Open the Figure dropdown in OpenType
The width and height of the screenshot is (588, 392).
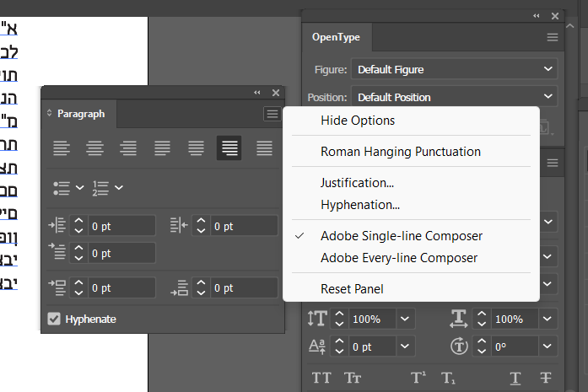coord(454,69)
